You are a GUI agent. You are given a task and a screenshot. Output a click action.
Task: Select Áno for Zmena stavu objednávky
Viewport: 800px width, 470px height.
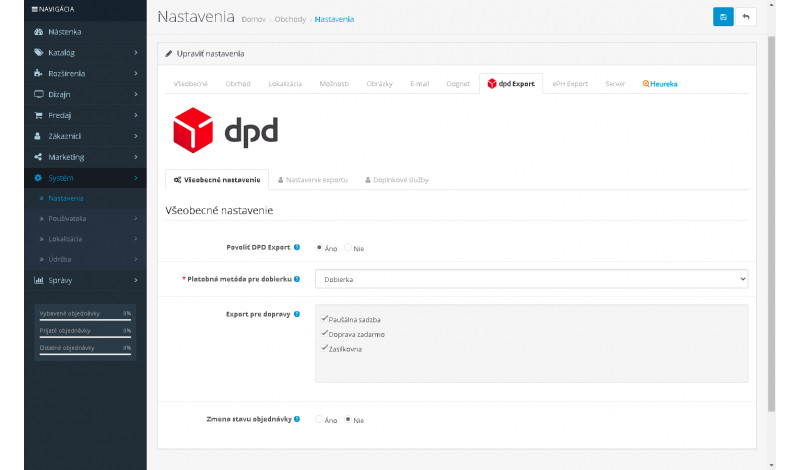tap(319, 419)
